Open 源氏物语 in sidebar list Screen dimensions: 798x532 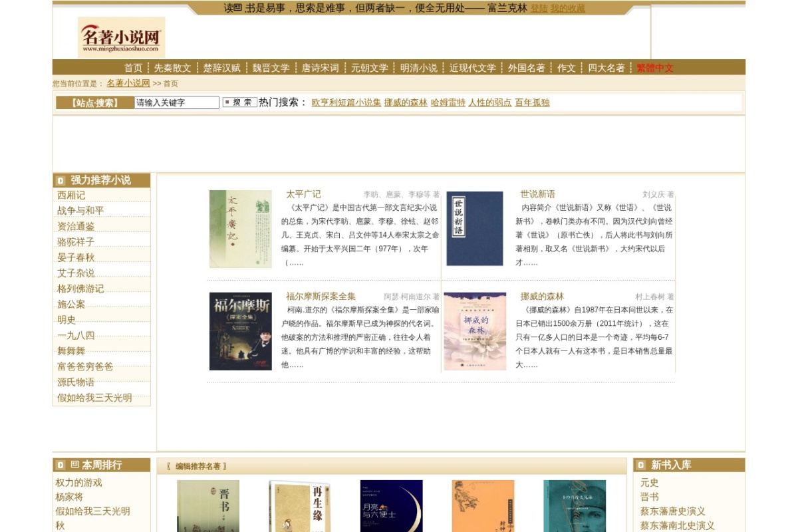click(x=76, y=382)
